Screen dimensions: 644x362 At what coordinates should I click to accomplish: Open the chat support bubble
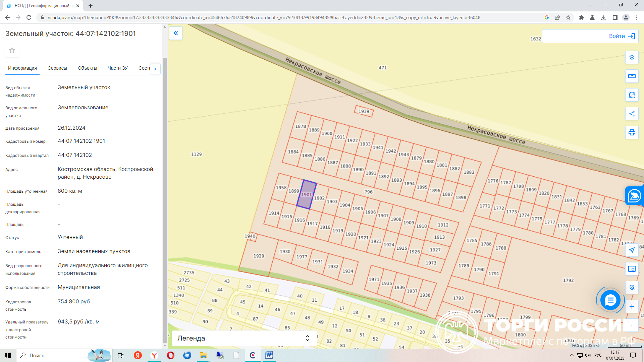point(610,300)
